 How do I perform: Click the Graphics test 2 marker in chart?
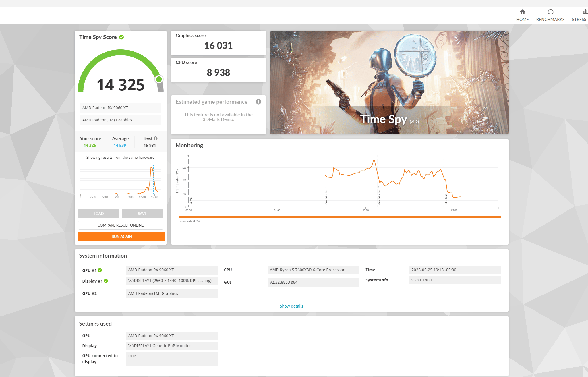379,196
